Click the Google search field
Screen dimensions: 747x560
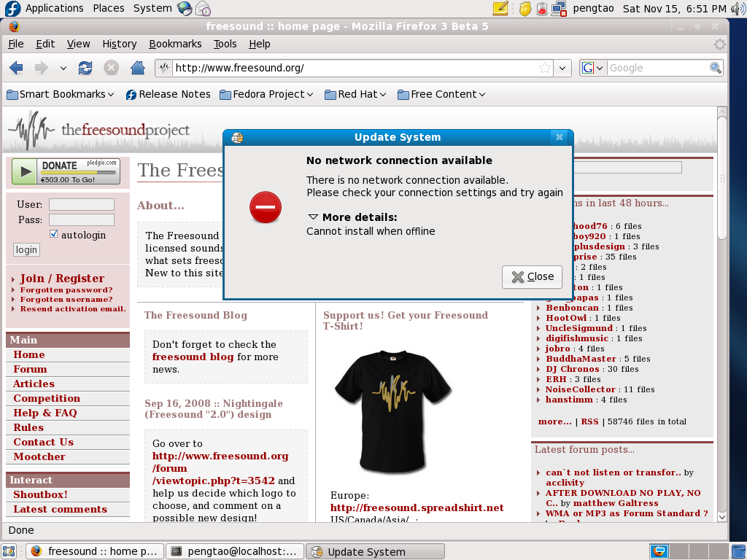click(658, 68)
